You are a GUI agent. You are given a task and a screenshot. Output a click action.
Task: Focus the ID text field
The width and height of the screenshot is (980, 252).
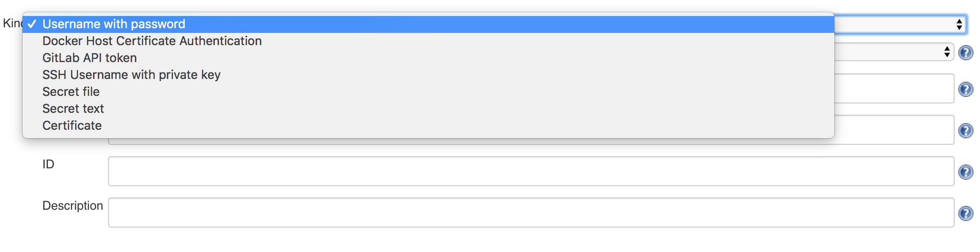(531, 171)
